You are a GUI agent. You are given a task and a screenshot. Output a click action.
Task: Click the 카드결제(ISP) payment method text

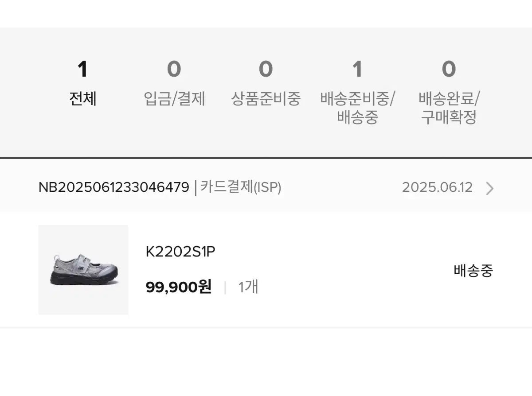[x=241, y=187]
